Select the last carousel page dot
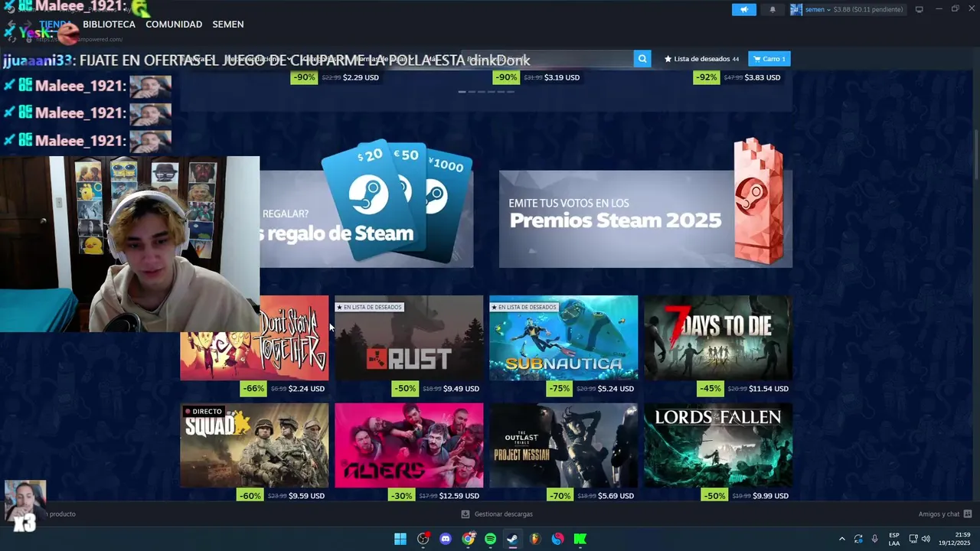This screenshot has width=980, height=551. click(511, 92)
